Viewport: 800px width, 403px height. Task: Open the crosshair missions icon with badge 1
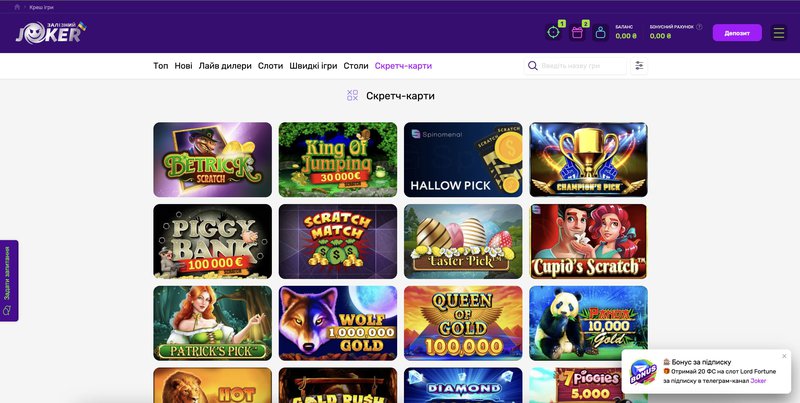point(553,33)
